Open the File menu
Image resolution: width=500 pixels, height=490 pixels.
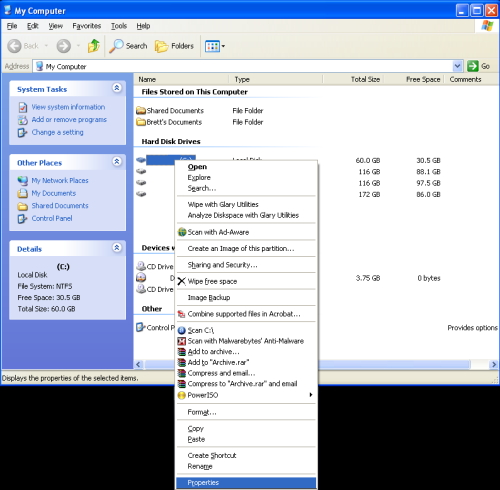tap(12, 26)
